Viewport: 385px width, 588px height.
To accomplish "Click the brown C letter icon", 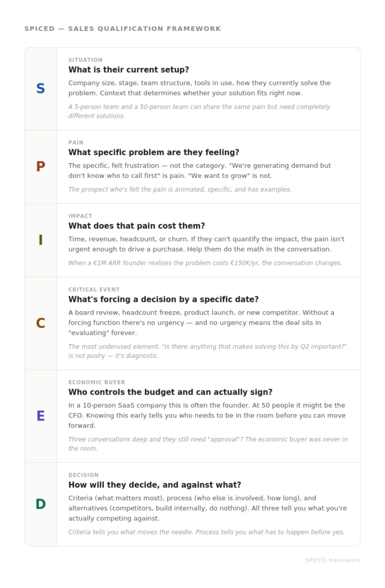I will click(40, 323).
